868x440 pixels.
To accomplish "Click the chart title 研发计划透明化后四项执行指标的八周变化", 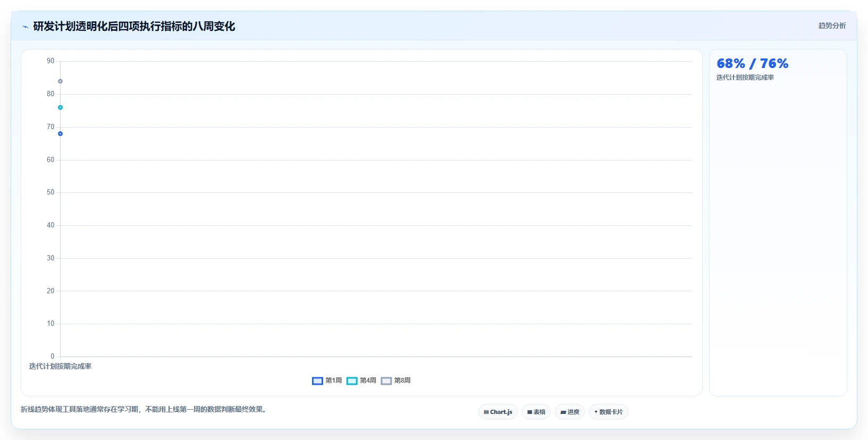I will click(x=134, y=27).
